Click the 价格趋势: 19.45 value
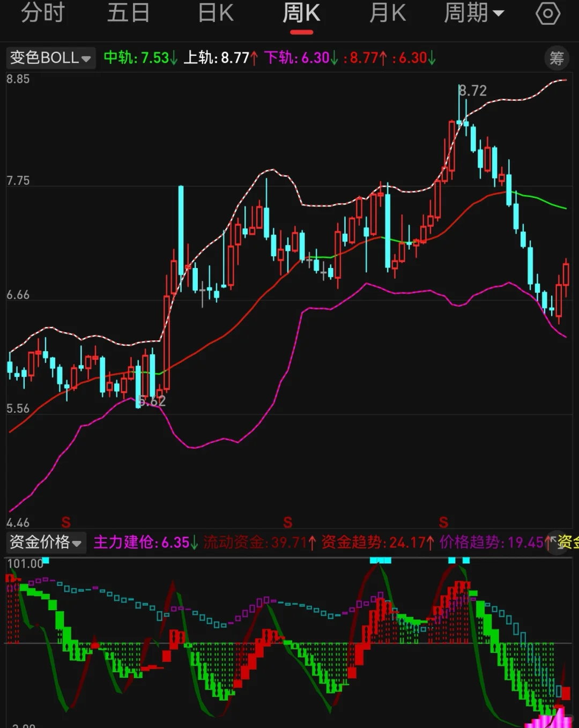Screen dimensions: 579x728 (496, 542)
